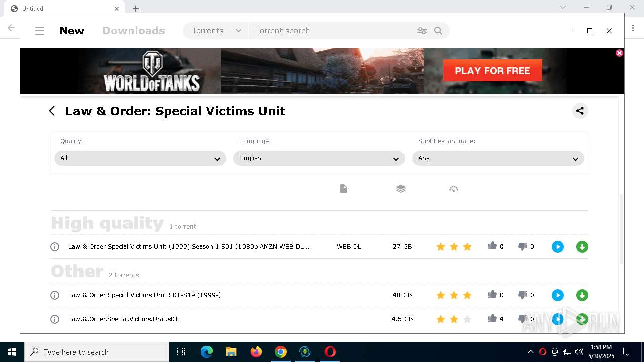This screenshot has height=362, width=644.
Task: Play the 27 GB WEB-DL torrent
Action: click(x=558, y=247)
